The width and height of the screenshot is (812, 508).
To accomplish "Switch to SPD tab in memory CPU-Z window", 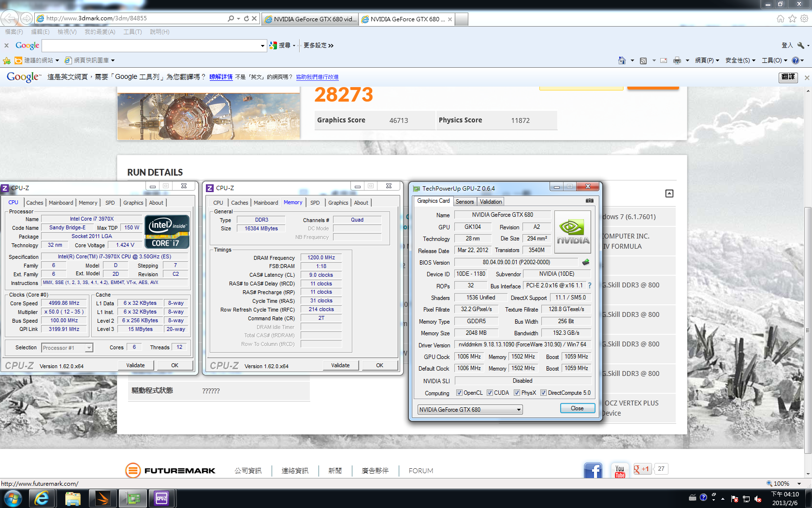I will point(315,203).
